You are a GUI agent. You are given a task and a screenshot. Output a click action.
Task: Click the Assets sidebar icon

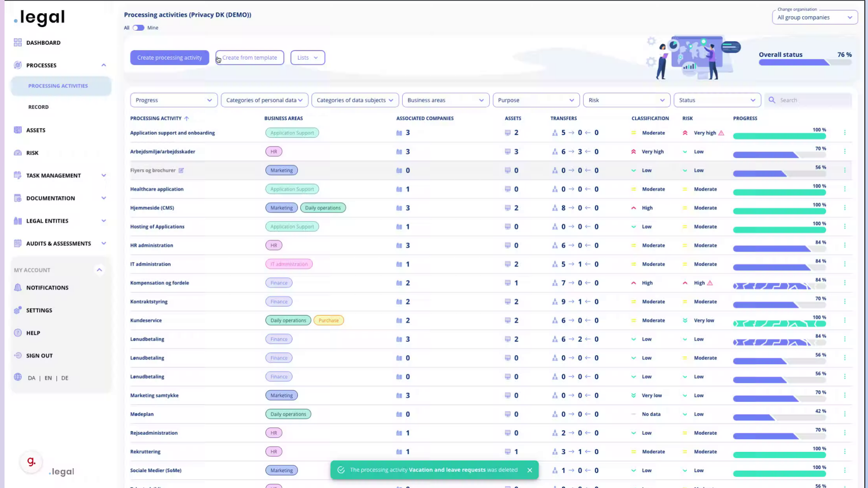pyautogui.click(x=18, y=130)
